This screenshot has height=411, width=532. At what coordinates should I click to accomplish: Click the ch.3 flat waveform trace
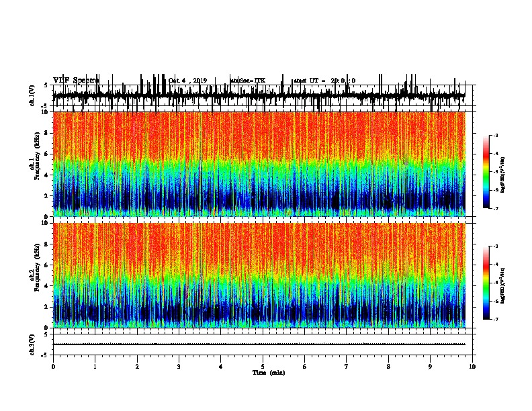point(259,345)
